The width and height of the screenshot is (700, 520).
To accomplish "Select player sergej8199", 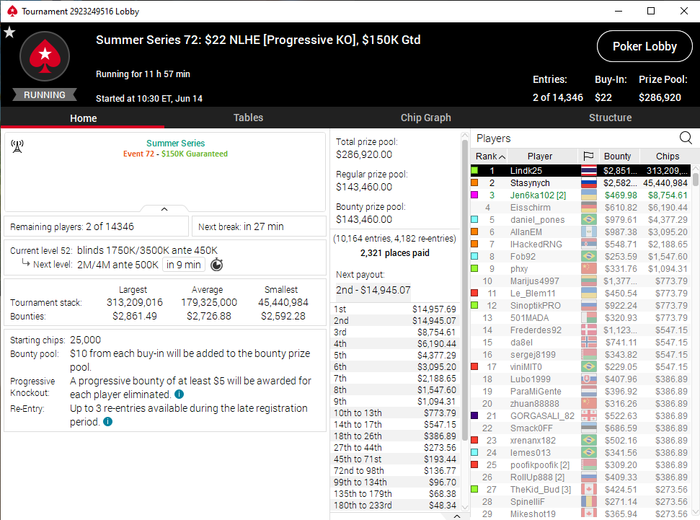I will coord(580,355).
